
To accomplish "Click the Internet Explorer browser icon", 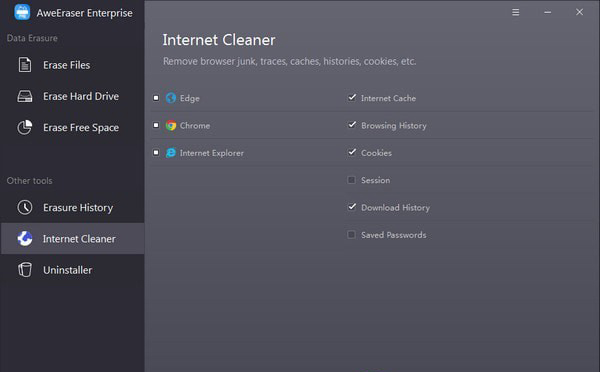I will point(171,153).
